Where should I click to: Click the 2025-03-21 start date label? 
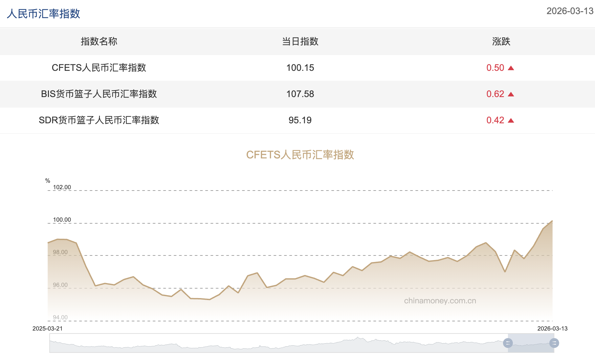point(48,328)
